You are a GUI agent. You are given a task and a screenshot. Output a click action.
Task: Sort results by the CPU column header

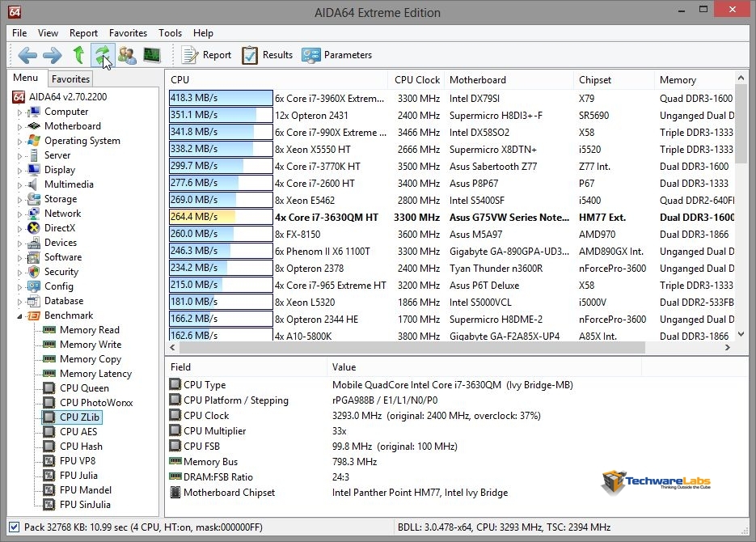[x=277, y=79]
